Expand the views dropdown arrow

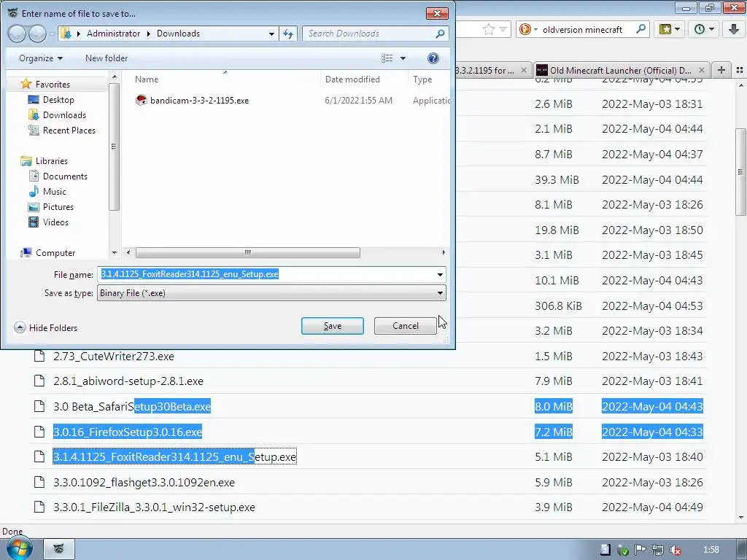pyautogui.click(x=403, y=58)
